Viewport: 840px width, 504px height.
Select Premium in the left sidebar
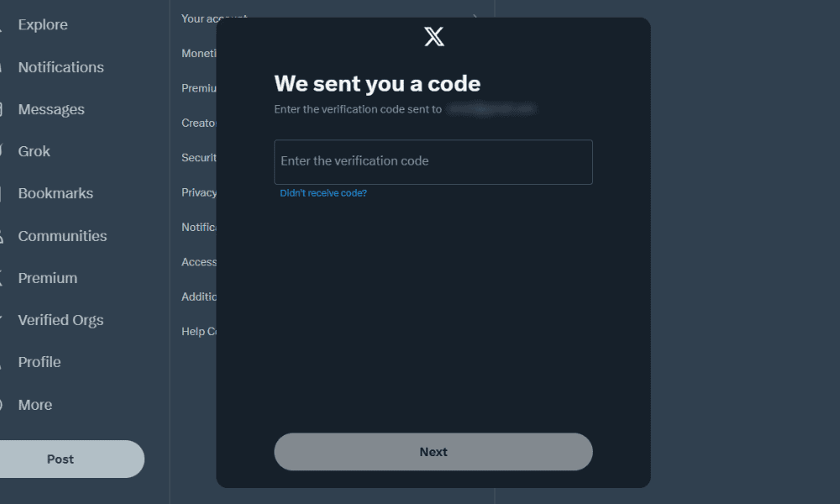point(48,278)
